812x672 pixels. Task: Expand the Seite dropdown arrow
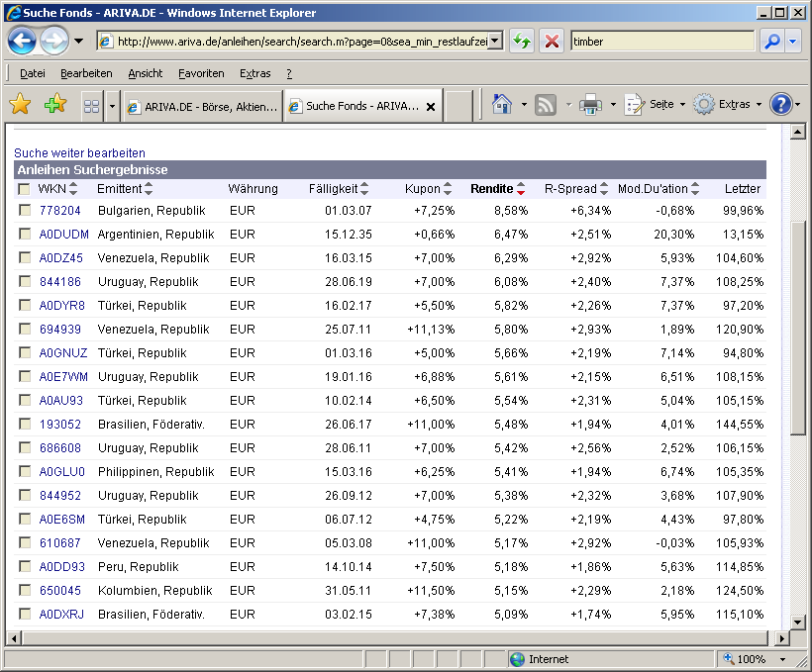click(x=682, y=105)
